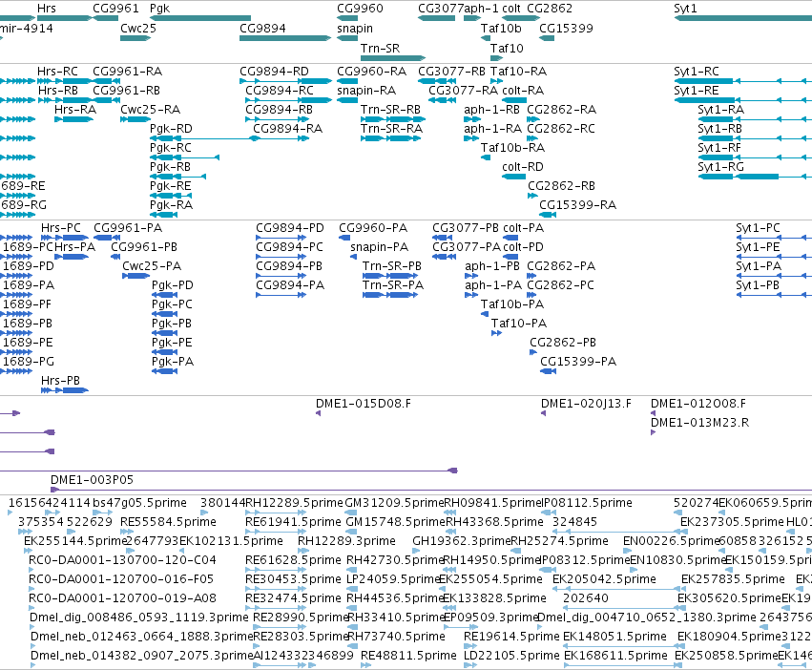Click transcript label Trn-SR-RB
This screenshot has height=670, width=812.
(x=390, y=110)
